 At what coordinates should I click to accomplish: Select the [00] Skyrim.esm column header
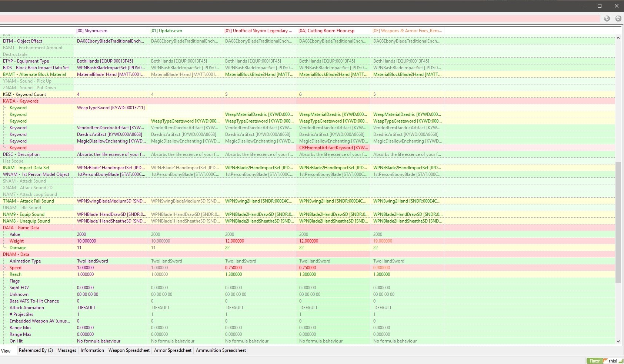pyautogui.click(x=111, y=31)
